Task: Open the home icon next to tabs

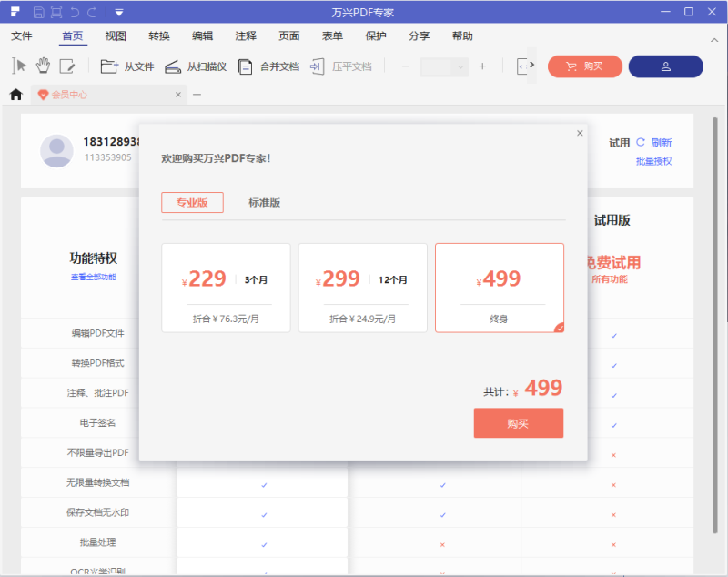Action: [15, 94]
